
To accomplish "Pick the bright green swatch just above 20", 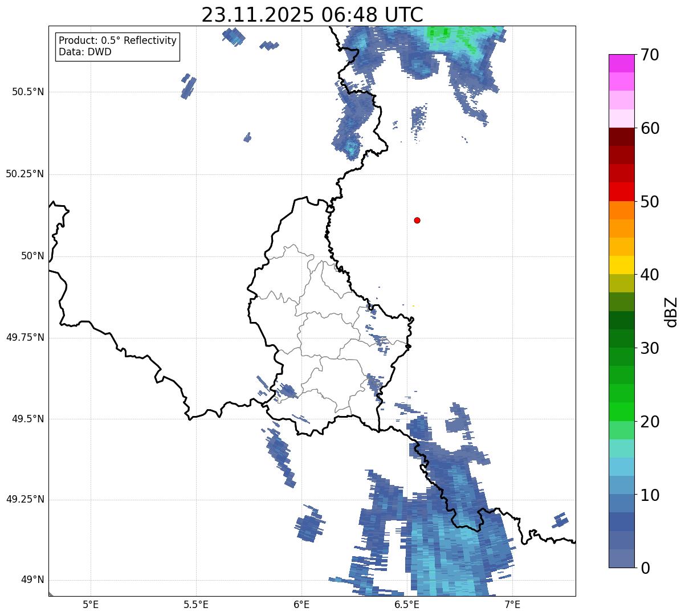I will (x=621, y=412).
